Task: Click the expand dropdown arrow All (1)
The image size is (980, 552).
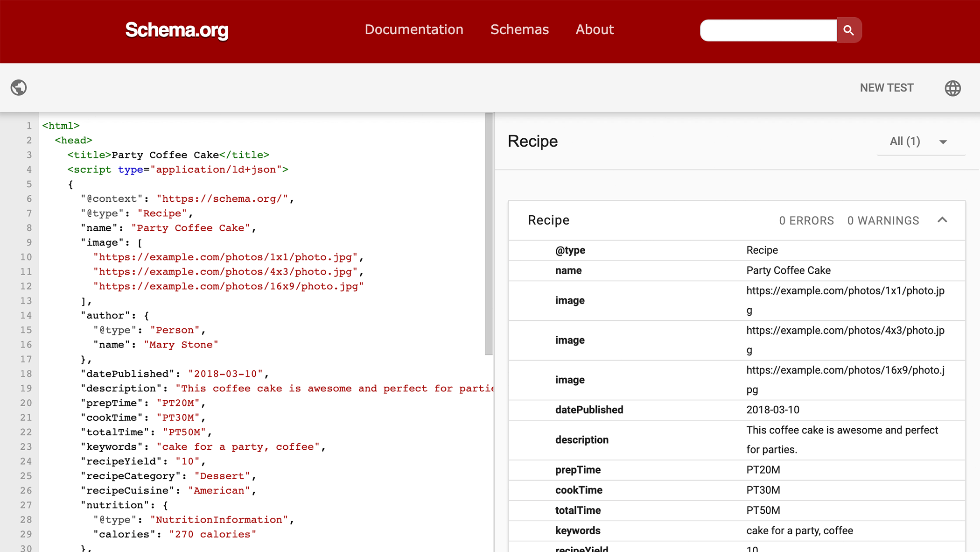Action: click(x=945, y=142)
